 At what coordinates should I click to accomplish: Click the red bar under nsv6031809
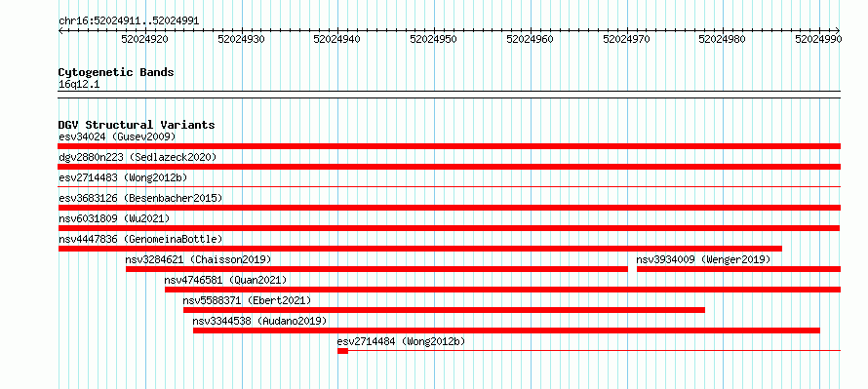(x=449, y=228)
